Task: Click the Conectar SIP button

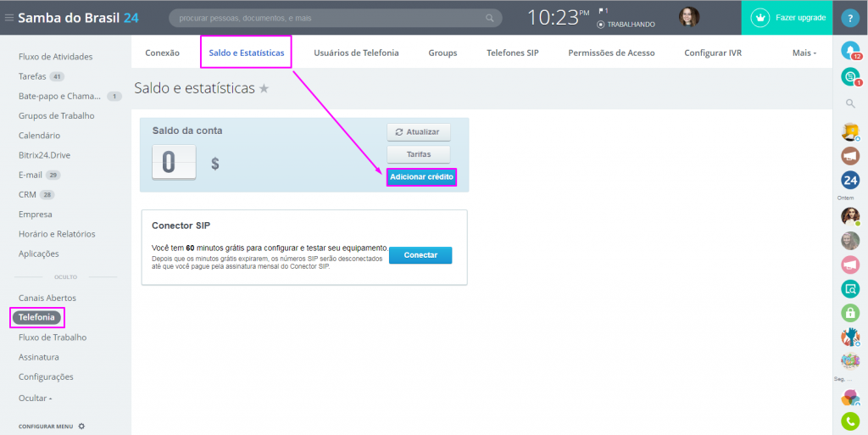Action: click(x=420, y=255)
